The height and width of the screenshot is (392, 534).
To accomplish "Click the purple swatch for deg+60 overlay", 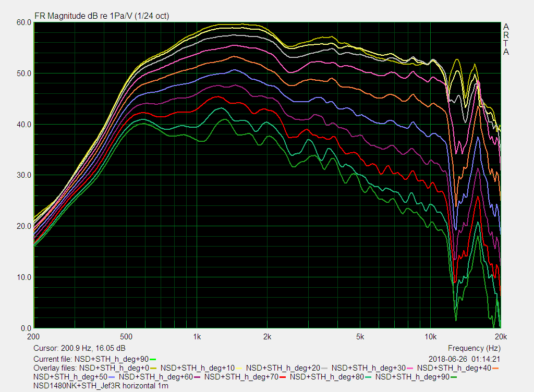I will (x=197, y=377).
